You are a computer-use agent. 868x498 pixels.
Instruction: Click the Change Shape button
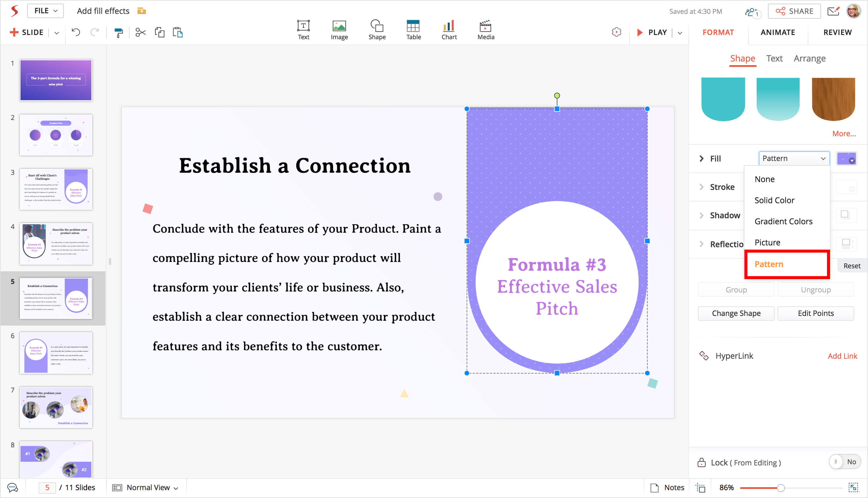(736, 313)
